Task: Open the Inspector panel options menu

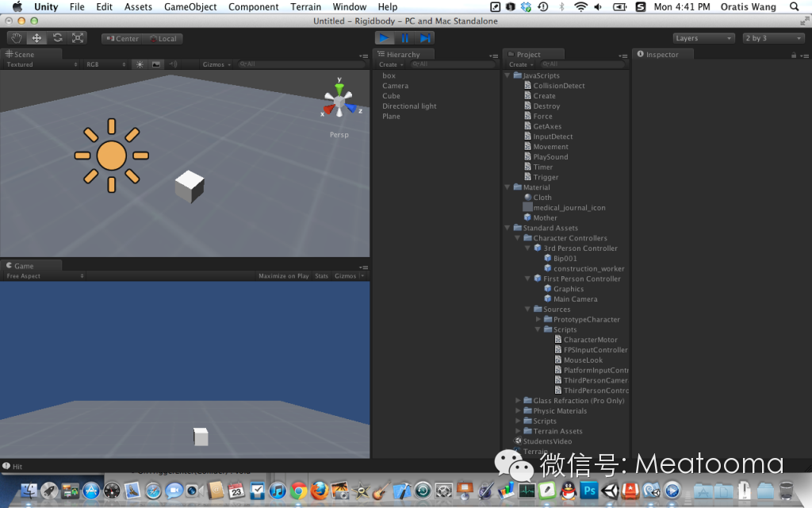Action: click(804, 56)
